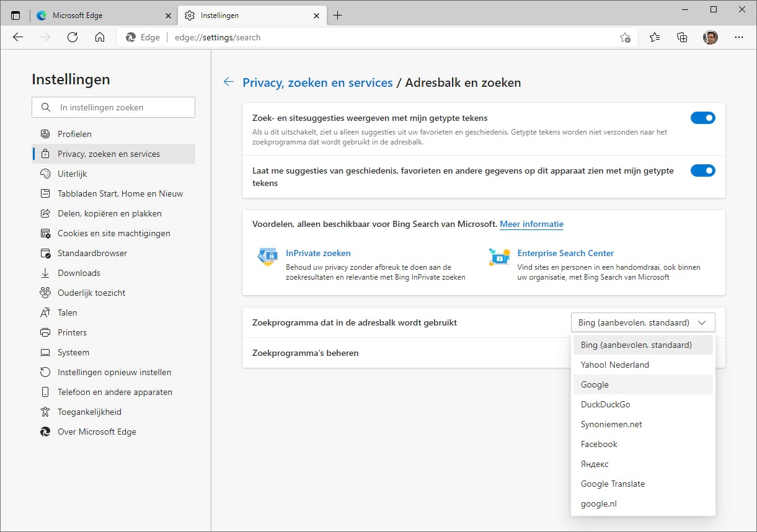Click the Downloads arrow sidebar icon
Viewport: 757px width, 532px height.
click(45, 273)
